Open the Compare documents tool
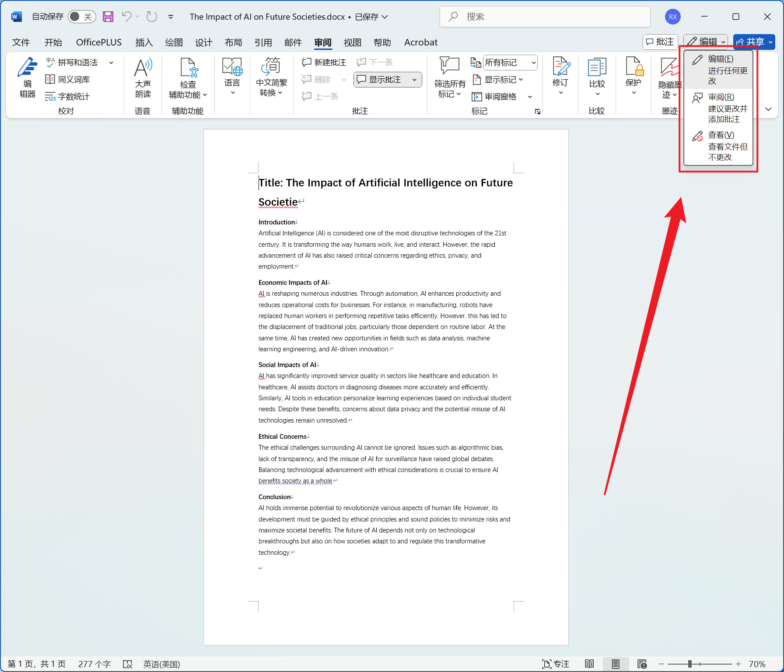Screen dimensions: 784x672 point(597,77)
